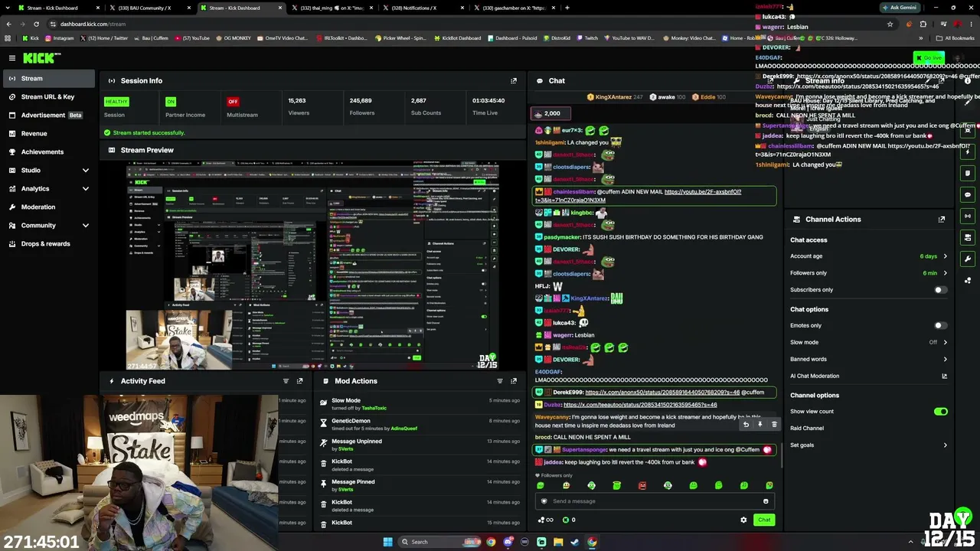Toggle Emotes only chat
The image size is (980, 551).
click(x=940, y=325)
